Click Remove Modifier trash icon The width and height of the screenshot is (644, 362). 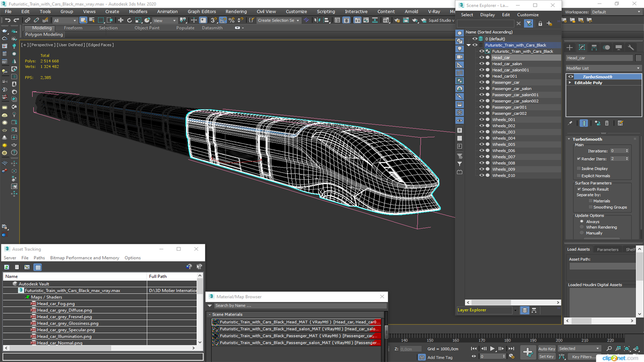pyautogui.click(x=607, y=123)
